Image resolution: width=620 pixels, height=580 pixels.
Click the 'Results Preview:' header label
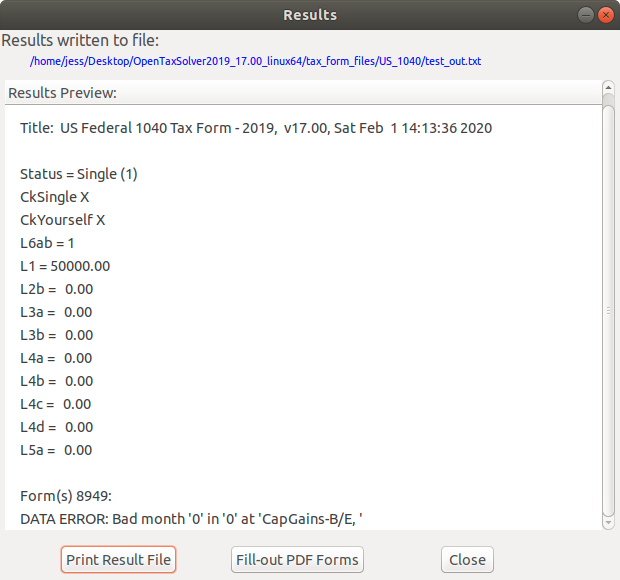point(62,93)
